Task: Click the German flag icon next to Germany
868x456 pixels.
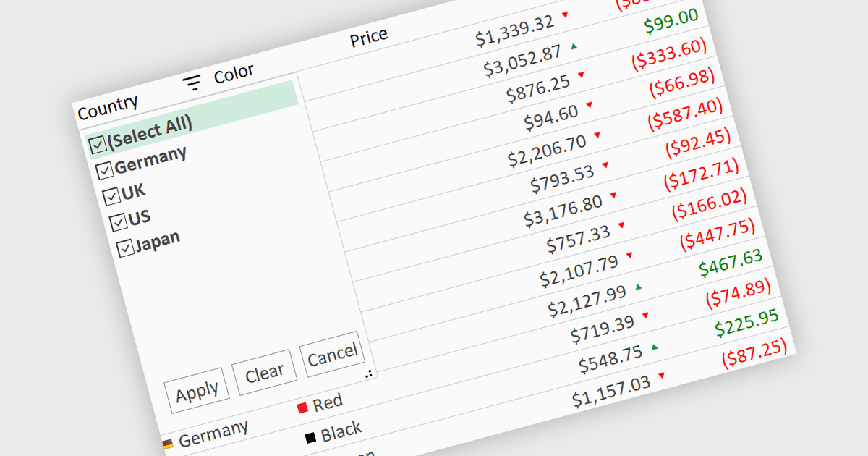Action: [168, 444]
